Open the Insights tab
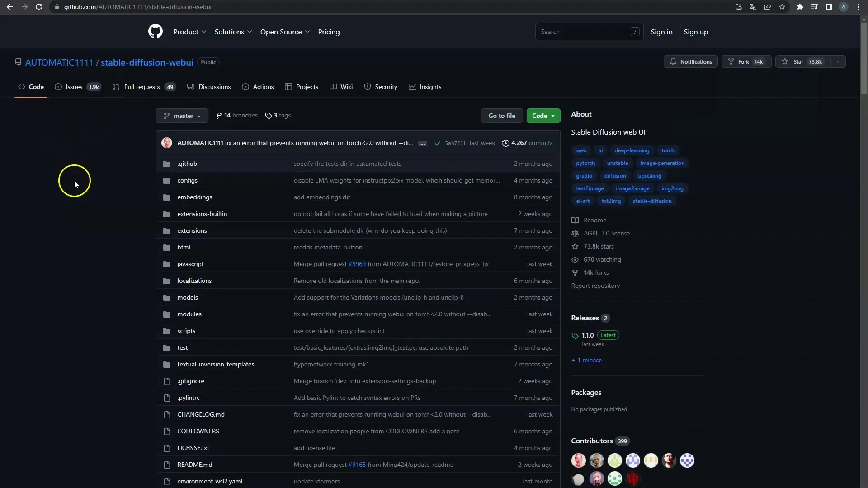Screen dimensions: 868x488 425,87
